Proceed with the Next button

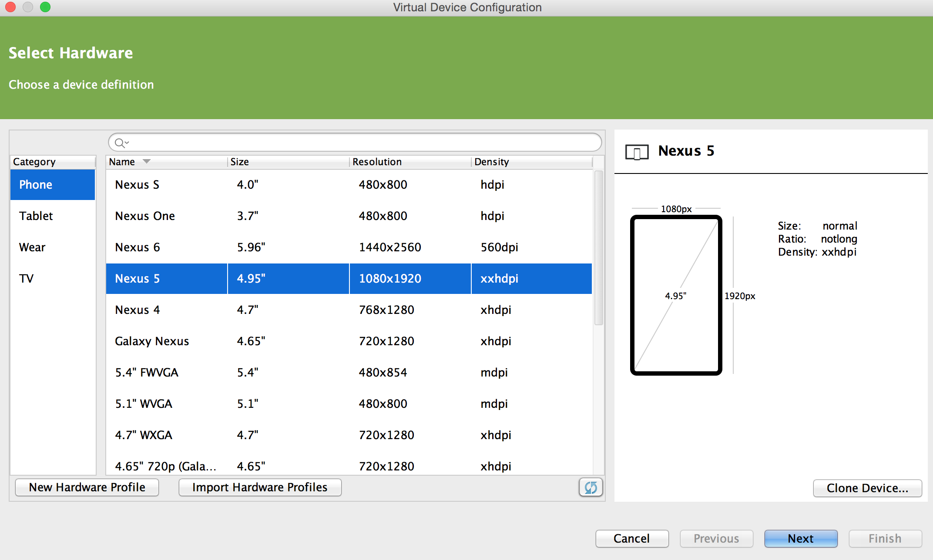(801, 539)
